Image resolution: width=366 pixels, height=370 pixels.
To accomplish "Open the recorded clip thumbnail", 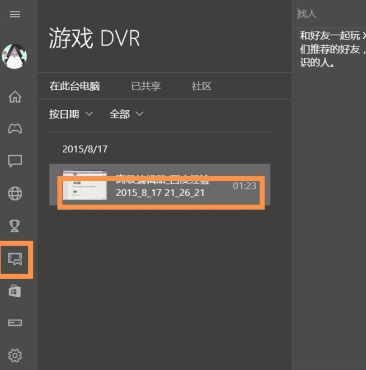I will point(85,185).
